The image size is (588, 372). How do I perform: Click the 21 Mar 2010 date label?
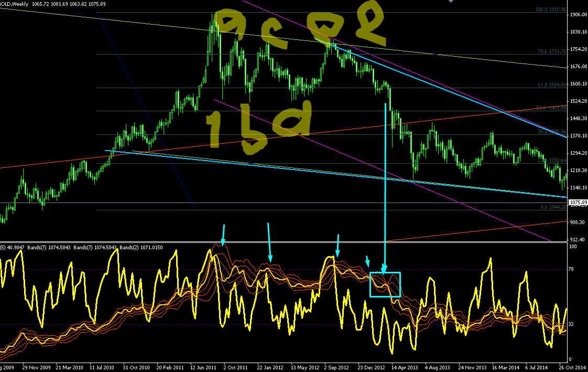(x=69, y=367)
